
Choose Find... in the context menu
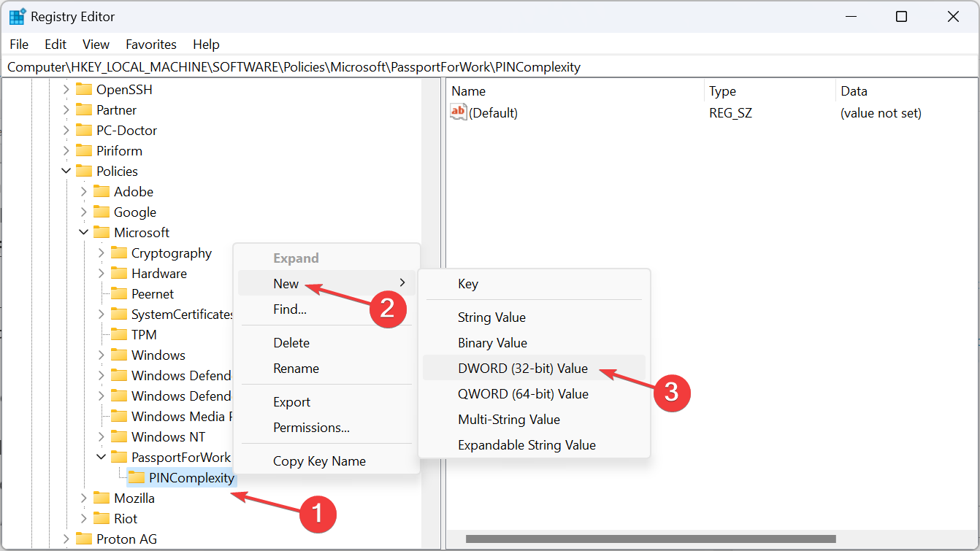coord(326,309)
